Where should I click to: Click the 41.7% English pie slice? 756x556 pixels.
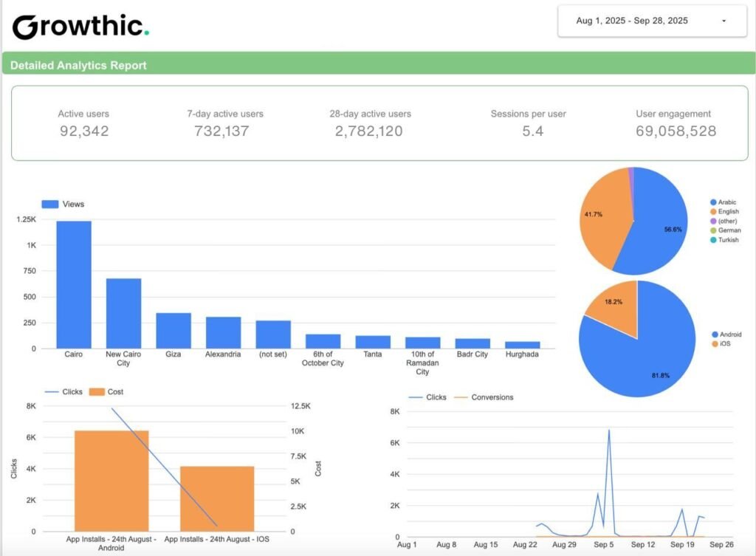point(602,218)
